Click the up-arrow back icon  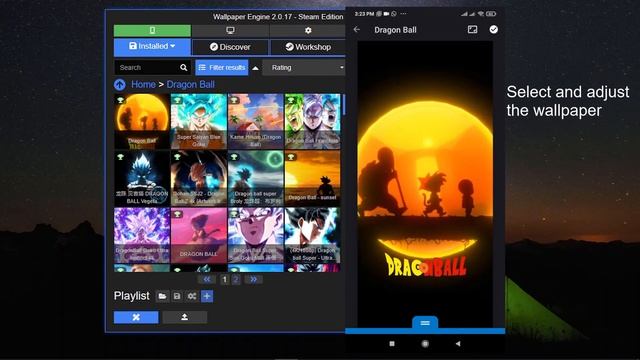click(120, 84)
